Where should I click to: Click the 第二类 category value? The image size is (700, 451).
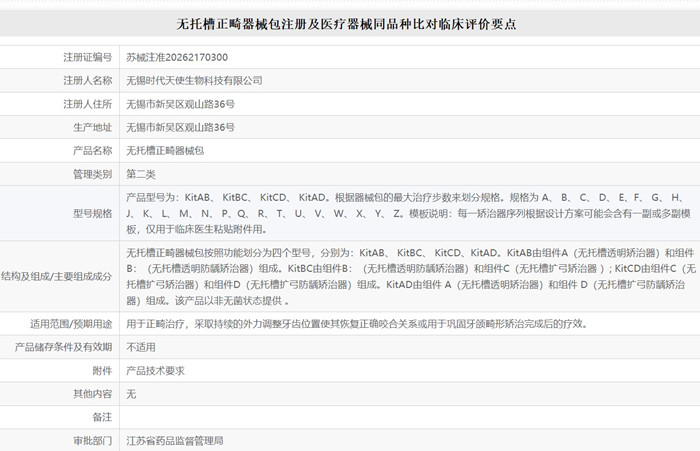(141, 174)
